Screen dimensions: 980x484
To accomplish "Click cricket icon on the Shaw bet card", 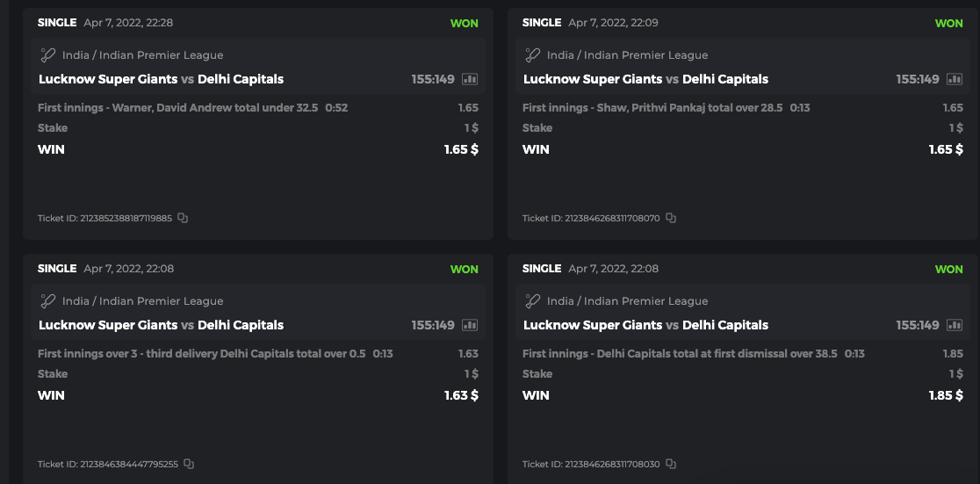I will pos(533,55).
